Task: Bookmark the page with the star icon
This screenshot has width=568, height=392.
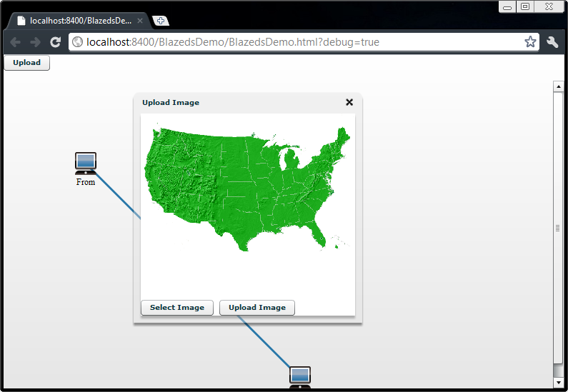Action: 530,42
